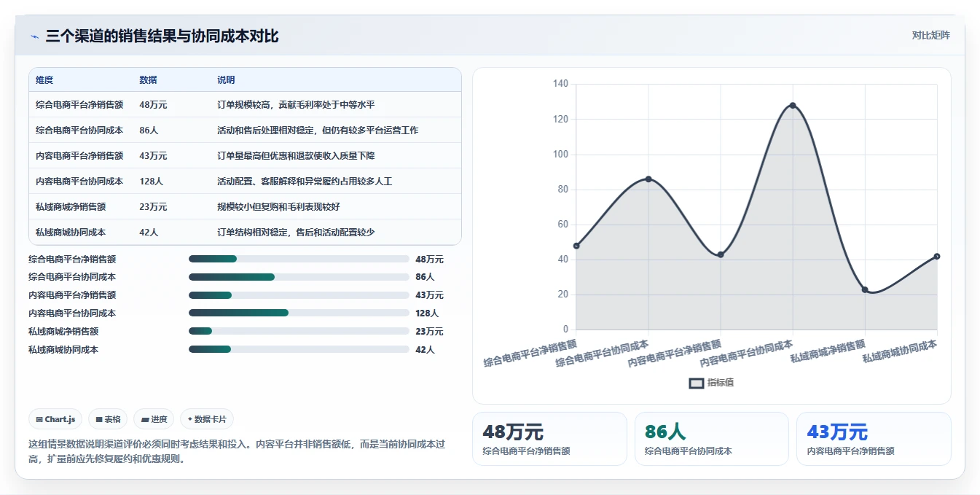This screenshot has width=980, height=495.
Task: Click the description 订单规模较高，贡献毛利率处于中等水平
Action: (296, 105)
